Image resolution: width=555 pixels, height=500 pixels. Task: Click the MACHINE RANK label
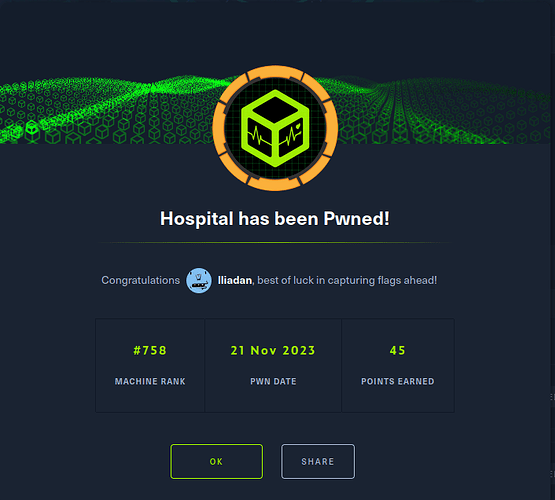pyautogui.click(x=150, y=381)
